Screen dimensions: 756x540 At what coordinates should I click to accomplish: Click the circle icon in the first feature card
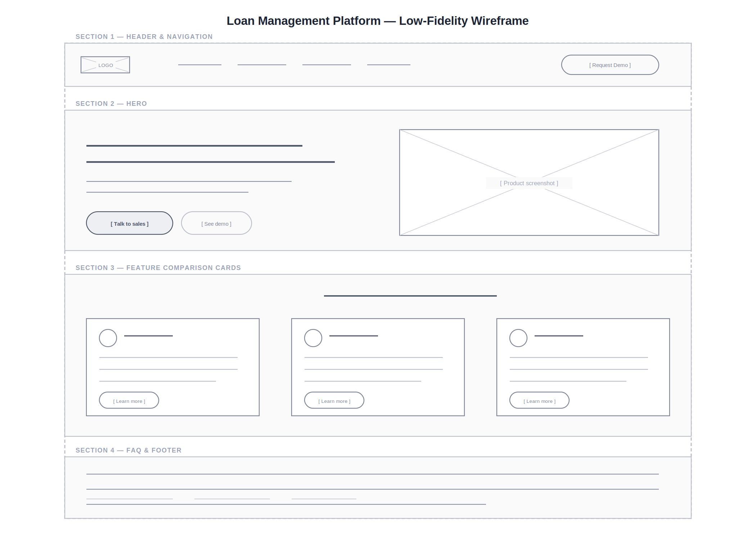pyautogui.click(x=108, y=338)
